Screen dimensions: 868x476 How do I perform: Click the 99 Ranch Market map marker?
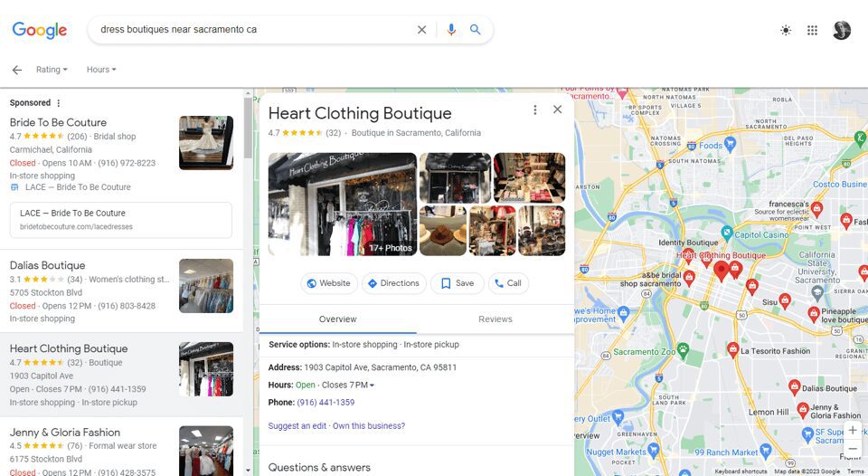pos(766,450)
